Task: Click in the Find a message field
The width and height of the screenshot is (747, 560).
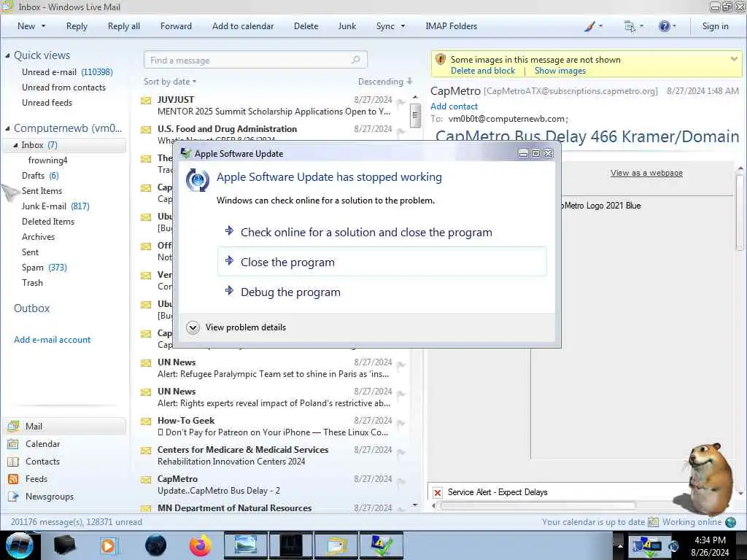Action: [255, 60]
